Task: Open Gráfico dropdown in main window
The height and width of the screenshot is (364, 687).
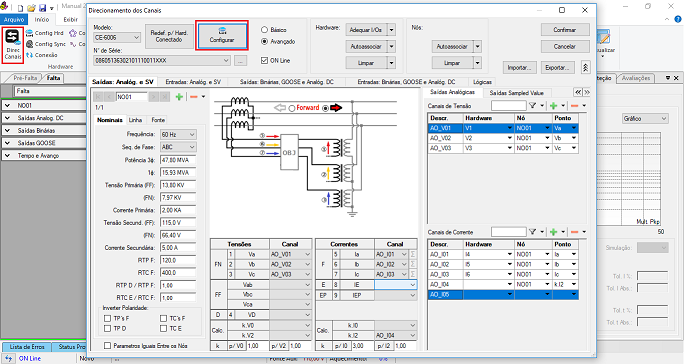Action: (645, 119)
